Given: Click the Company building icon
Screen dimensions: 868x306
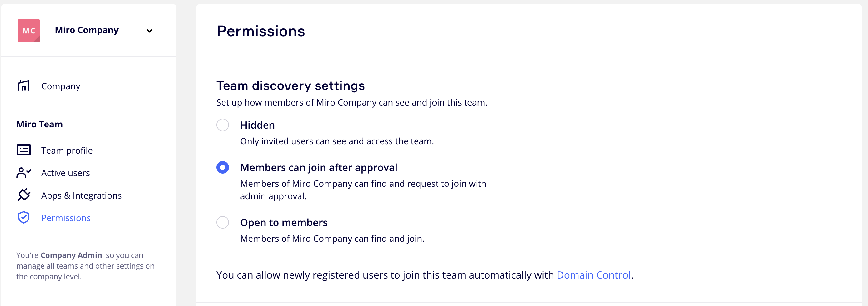Looking at the screenshot, I should click(x=23, y=86).
